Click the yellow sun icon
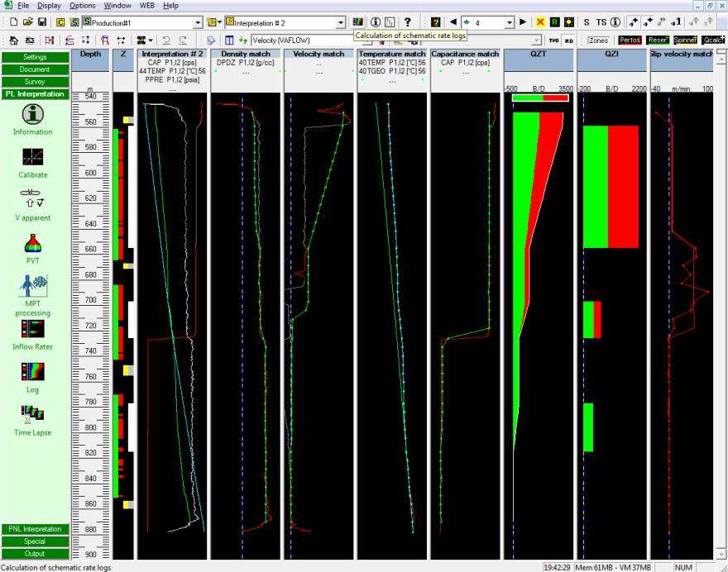 point(569,21)
